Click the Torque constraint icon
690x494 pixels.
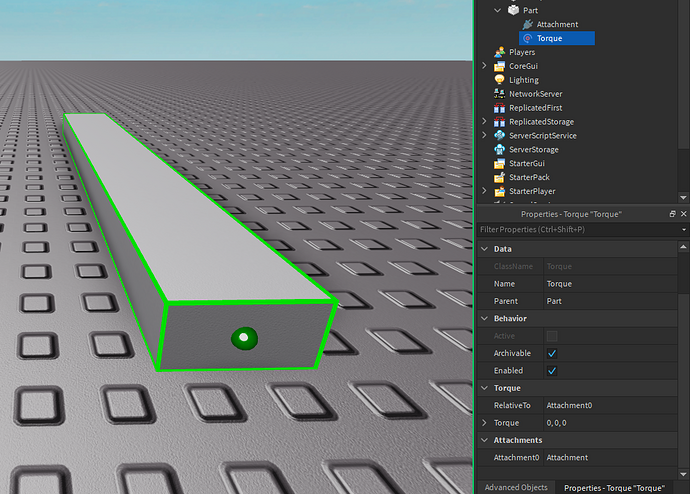click(527, 38)
